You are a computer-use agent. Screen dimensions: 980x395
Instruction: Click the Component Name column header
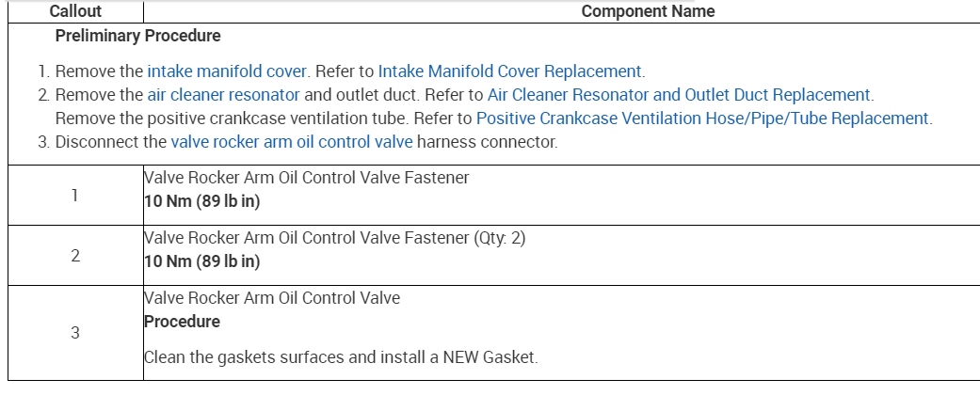point(648,11)
